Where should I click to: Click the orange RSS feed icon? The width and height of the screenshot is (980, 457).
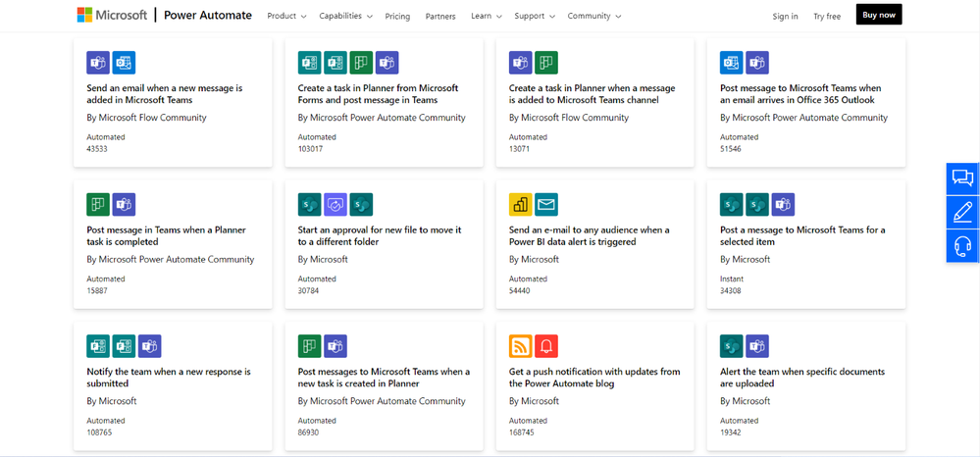(520, 346)
